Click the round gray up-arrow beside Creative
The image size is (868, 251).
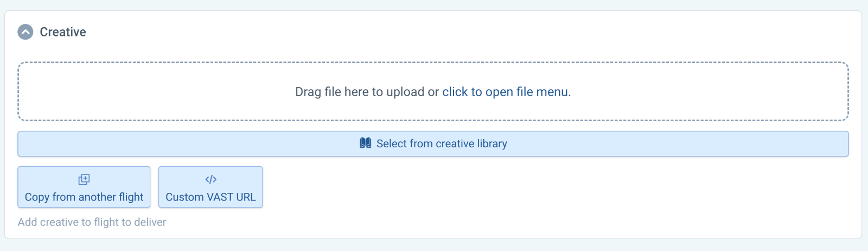[x=25, y=32]
